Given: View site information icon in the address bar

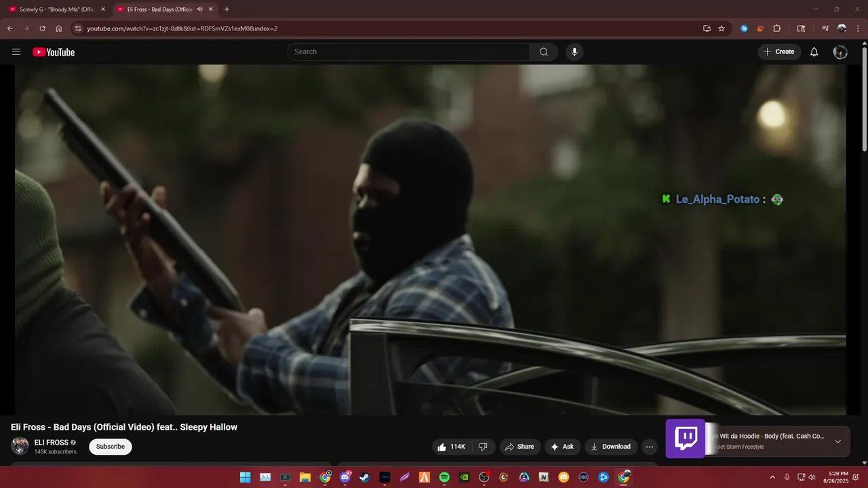Looking at the screenshot, I should [78, 28].
